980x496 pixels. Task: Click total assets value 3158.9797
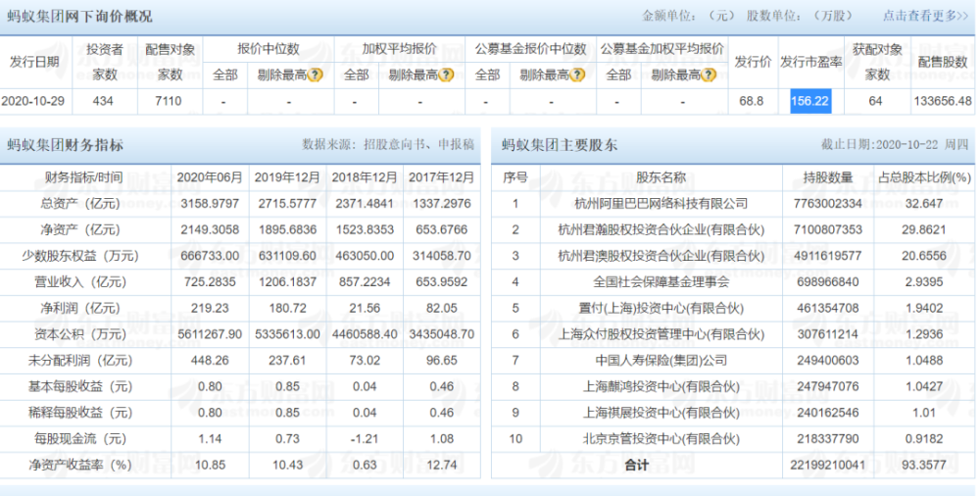tap(210, 204)
